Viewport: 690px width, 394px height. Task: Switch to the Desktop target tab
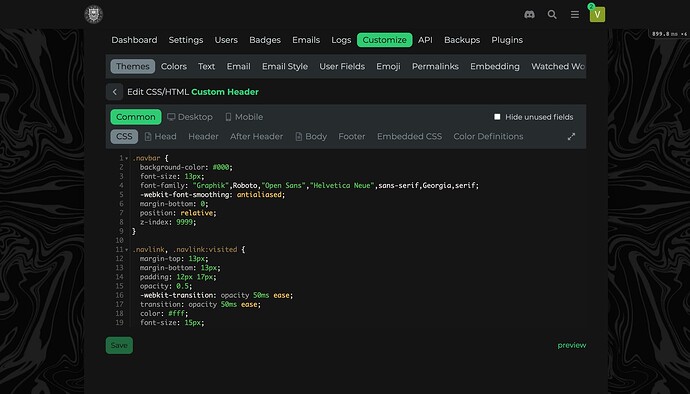(190, 117)
